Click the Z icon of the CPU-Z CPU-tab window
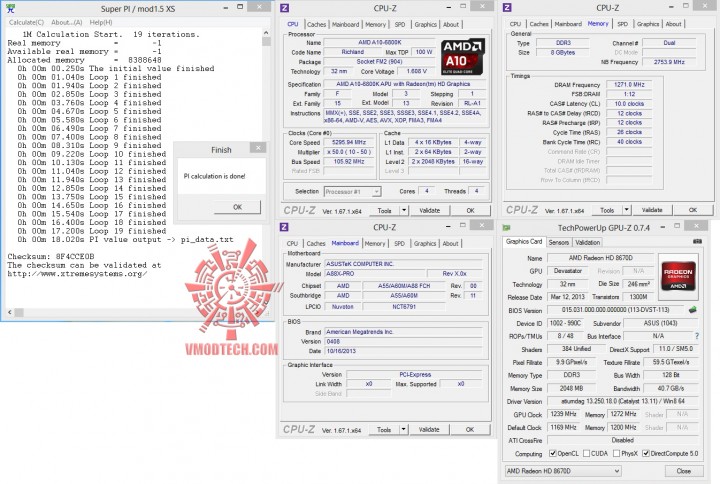 (x=285, y=7)
